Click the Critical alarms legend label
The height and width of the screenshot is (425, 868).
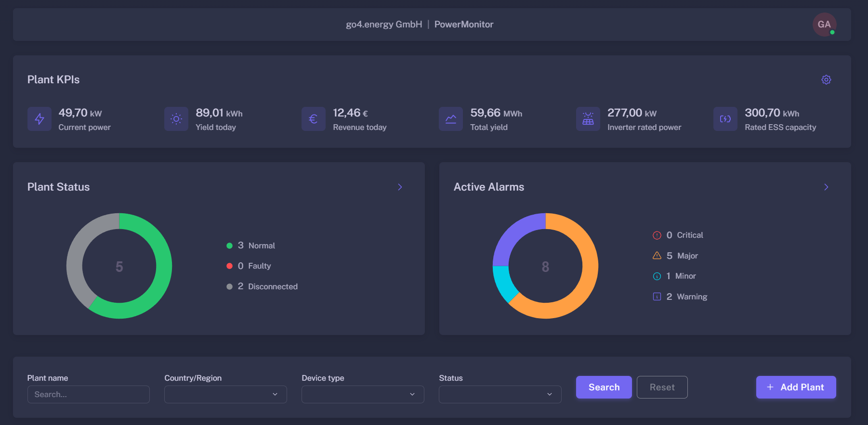(690, 235)
